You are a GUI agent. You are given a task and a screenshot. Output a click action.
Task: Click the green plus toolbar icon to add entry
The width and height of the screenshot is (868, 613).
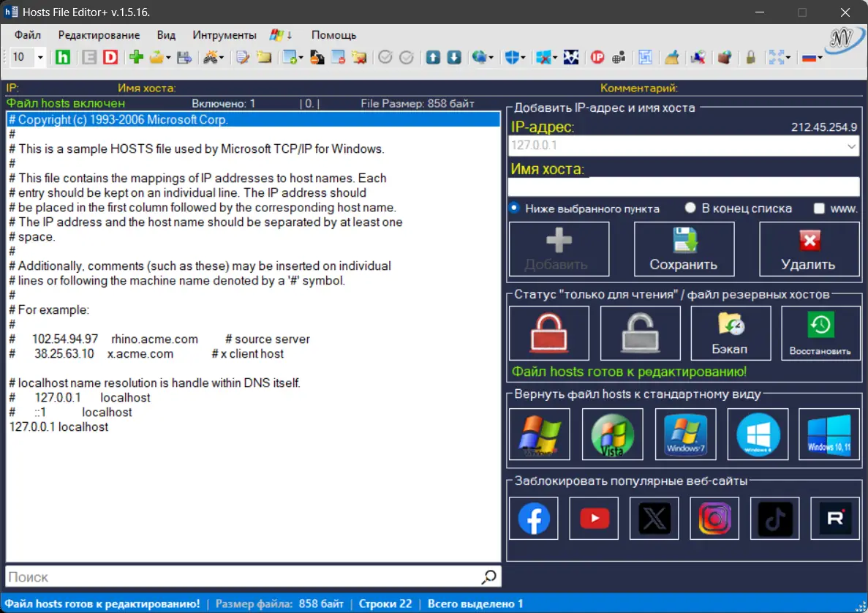[x=136, y=57]
